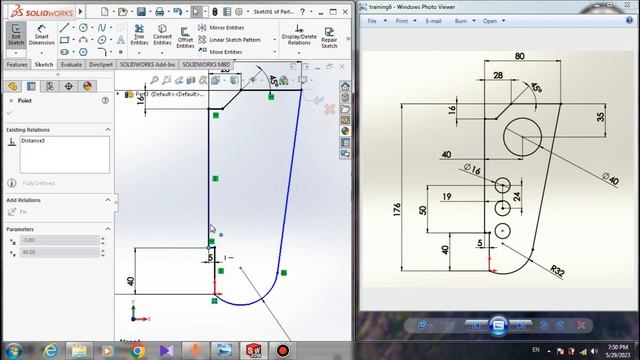Open the PropertyManager tab
The width and height of the screenshot is (640, 360).
31,86
